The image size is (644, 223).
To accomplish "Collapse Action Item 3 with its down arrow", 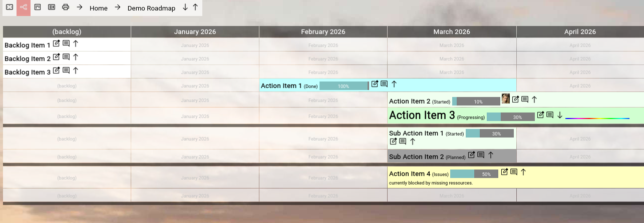I will (560, 115).
